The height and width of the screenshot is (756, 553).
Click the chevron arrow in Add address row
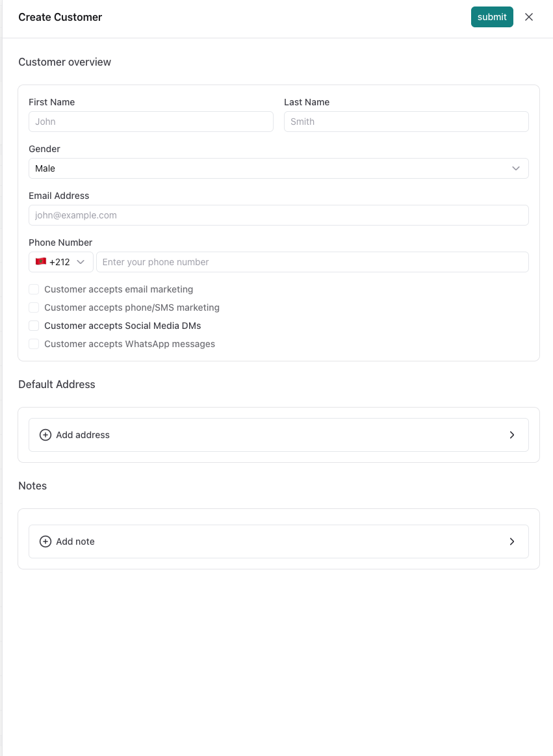(512, 435)
